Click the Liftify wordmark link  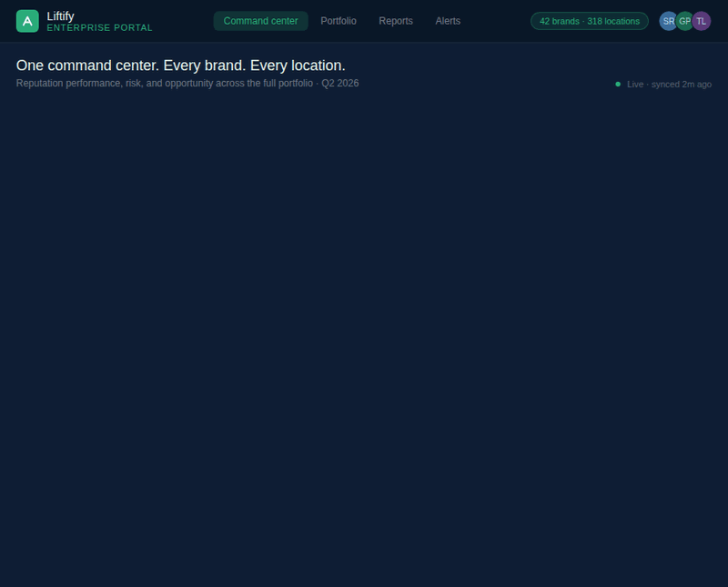59,15
